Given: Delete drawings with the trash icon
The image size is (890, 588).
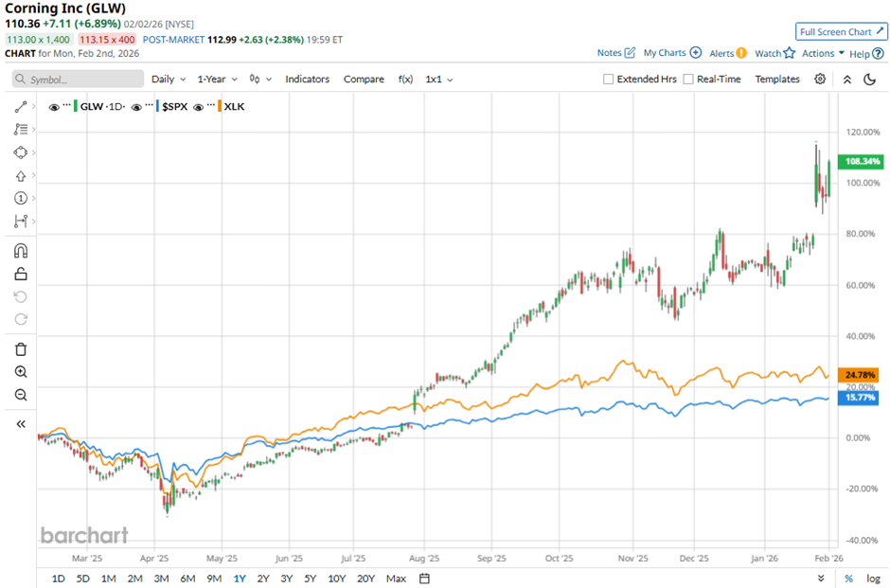Looking at the screenshot, I should 19,348.
